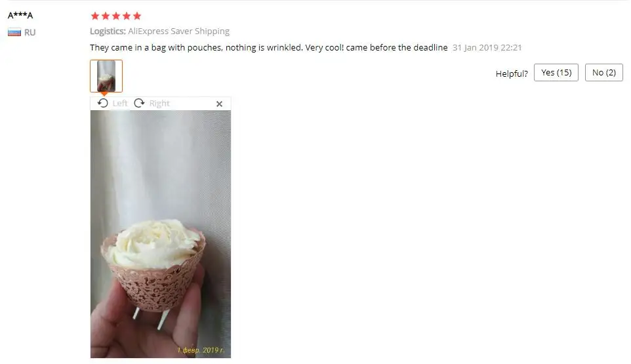
Task: Close the enlarged photo viewer
Action: click(x=219, y=104)
